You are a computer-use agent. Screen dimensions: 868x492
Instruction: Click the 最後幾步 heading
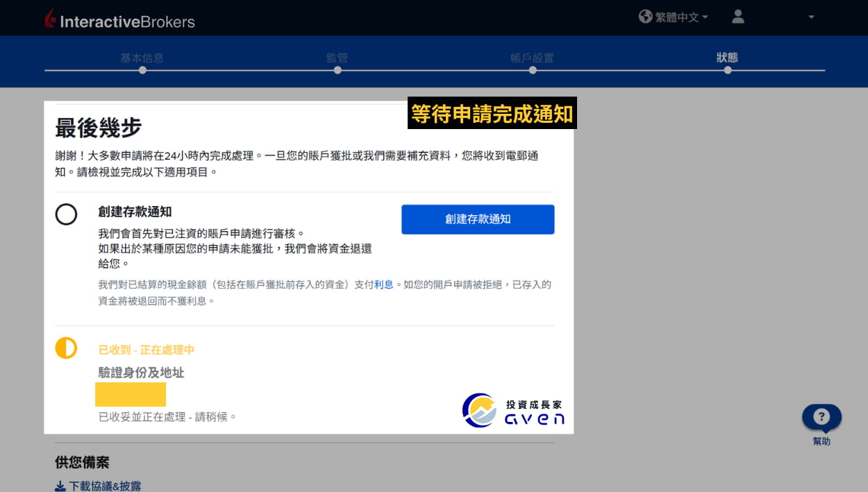point(98,128)
